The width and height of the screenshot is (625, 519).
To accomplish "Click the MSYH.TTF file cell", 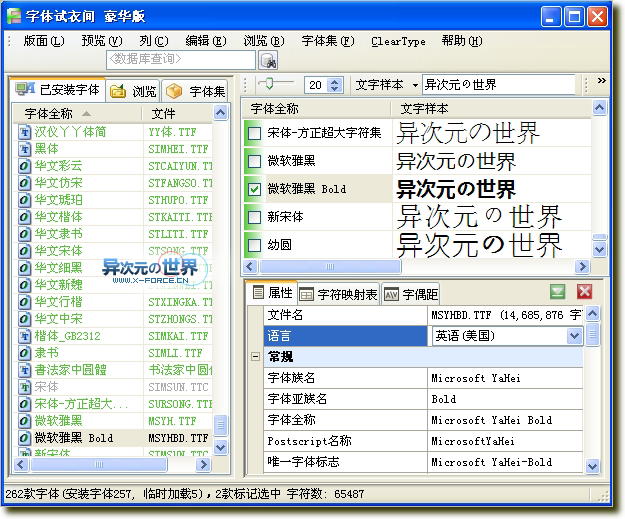I will click(177, 421).
